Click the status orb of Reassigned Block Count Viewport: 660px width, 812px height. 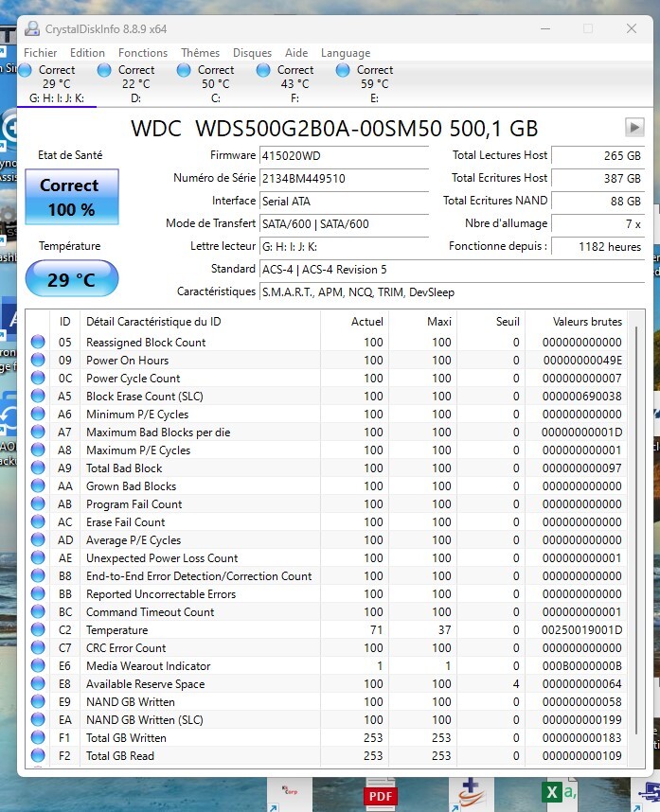click(38, 342)
